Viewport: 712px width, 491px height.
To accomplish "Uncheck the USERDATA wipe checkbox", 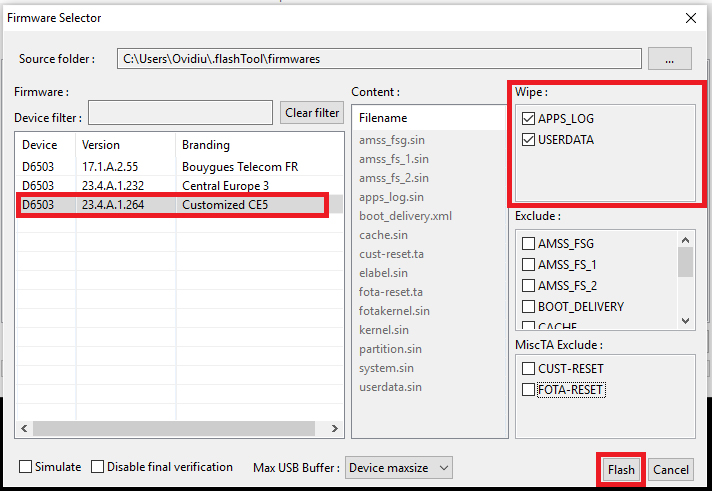I will [529, 140].
